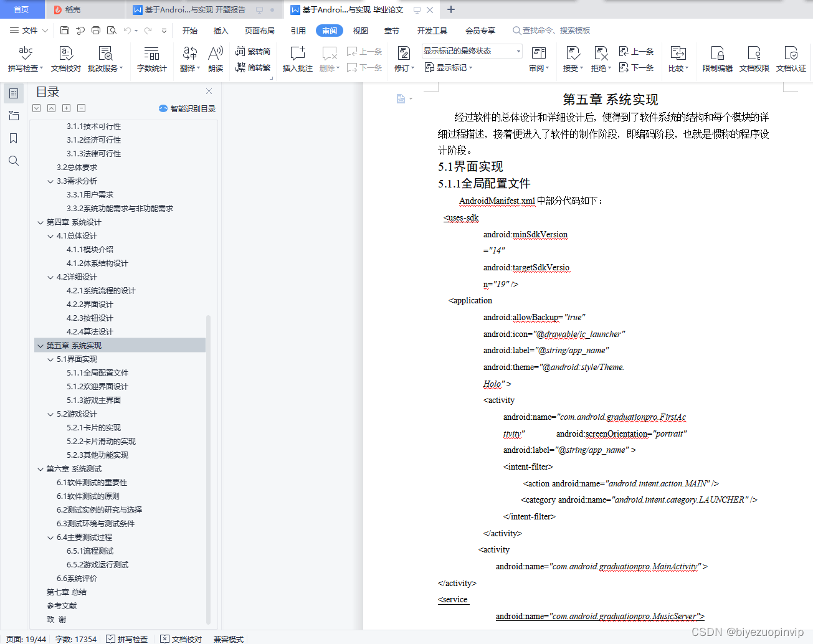Open 显示标记的最终状态 dropdown

click(472, 51)
